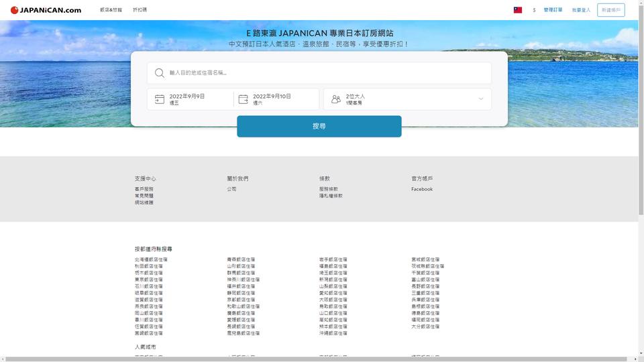Open 鳥取飯店住宿 link
Viewport: 644px width, 362px height.
click(333, 306)
